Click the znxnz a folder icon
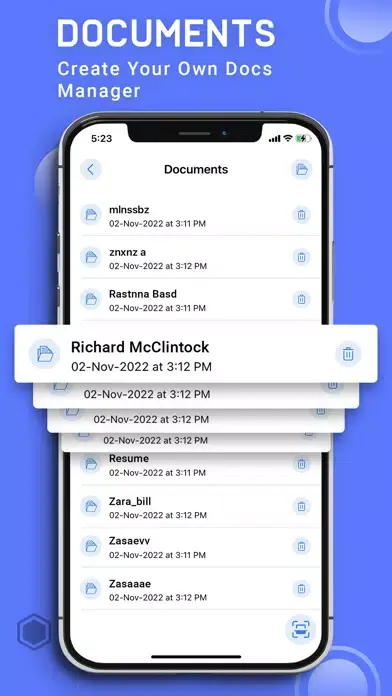 91,257
